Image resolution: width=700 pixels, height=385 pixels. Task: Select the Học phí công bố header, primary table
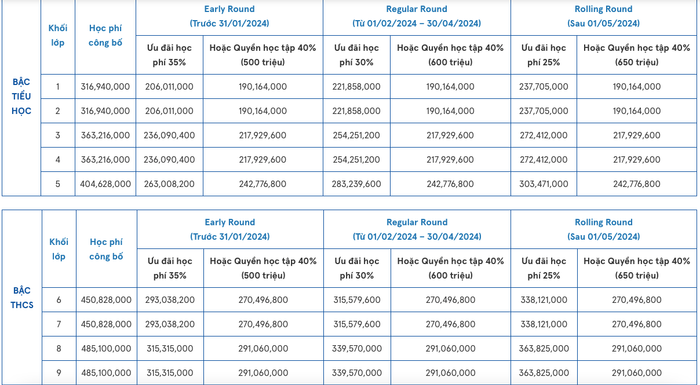point(105,35)
